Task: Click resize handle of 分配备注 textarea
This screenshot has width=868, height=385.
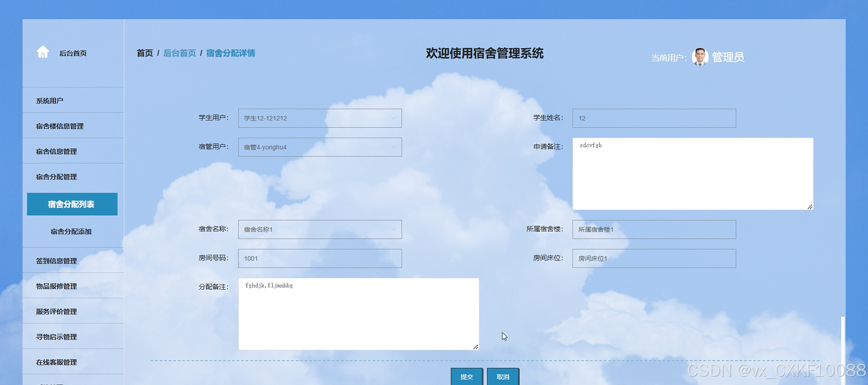Action: [476, 347]
